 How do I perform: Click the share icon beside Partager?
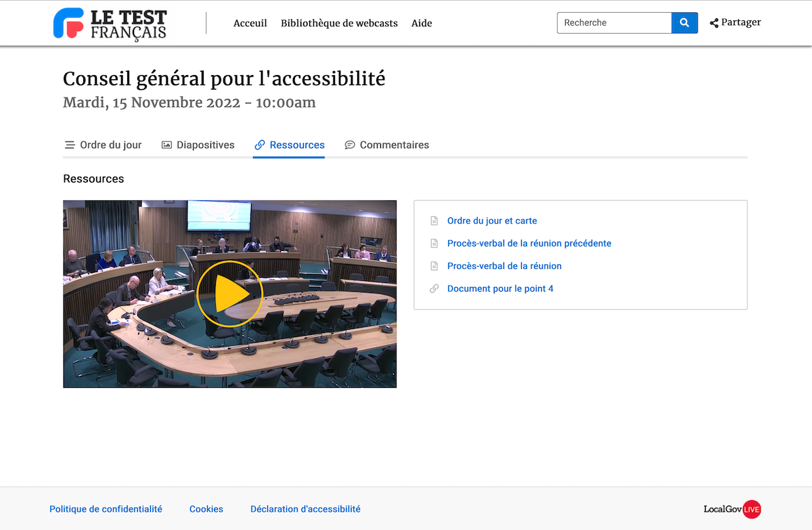pos(714,23)
